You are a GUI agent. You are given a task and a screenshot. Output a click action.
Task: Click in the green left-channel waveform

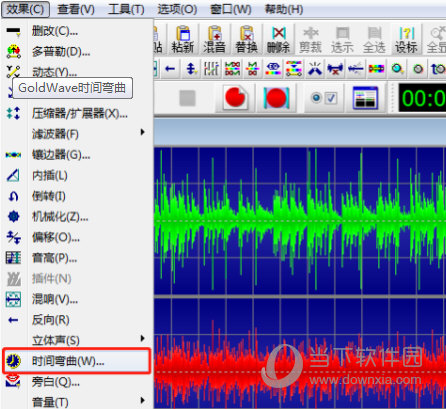click(x=300, y=221)
